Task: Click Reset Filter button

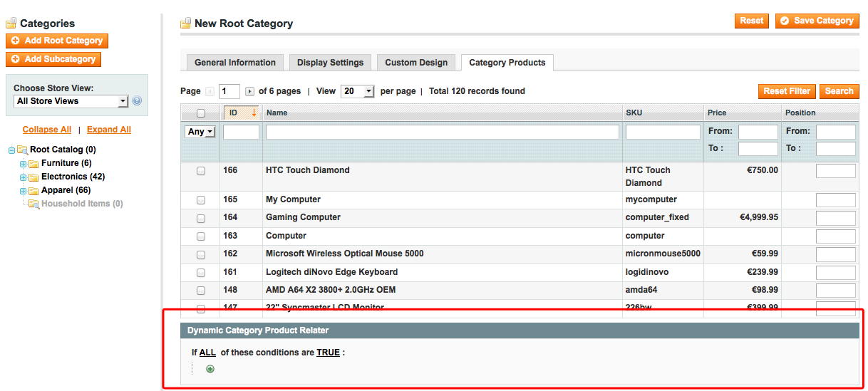Action: (x=787, y=91)
